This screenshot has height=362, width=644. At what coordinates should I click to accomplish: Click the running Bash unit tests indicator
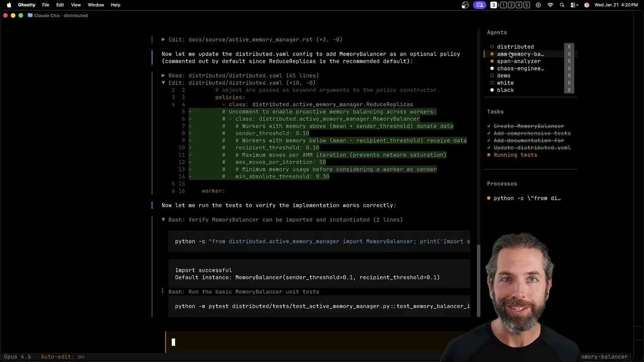(163, 292)
